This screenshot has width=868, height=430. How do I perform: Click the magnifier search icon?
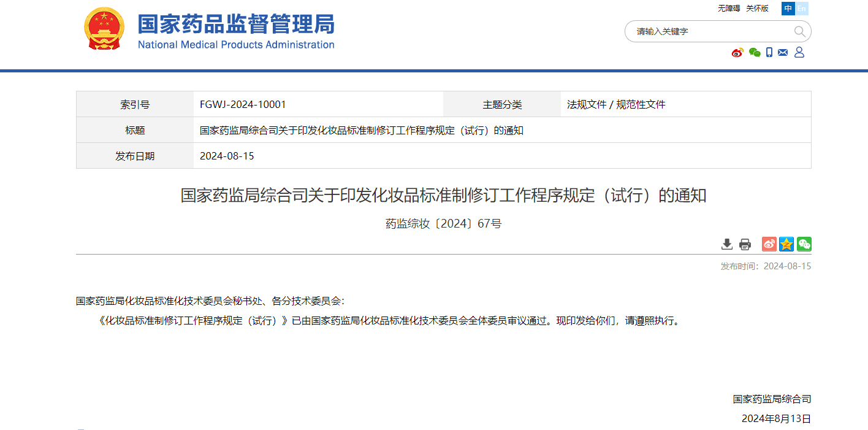(799, 31)
